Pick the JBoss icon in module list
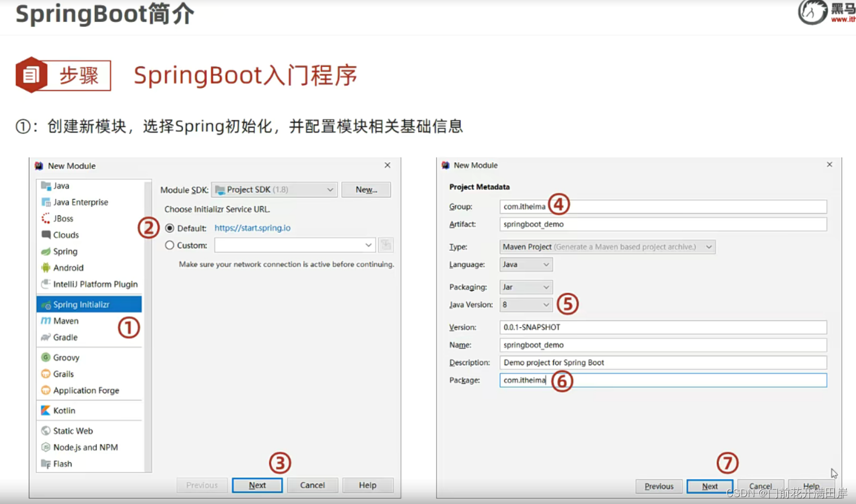Viewport: 856px width, 504px height. (x=46, y=218)
